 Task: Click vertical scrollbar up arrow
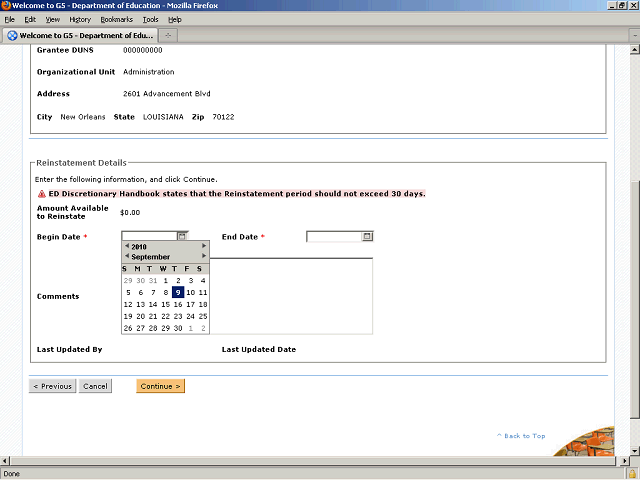(x=634, y=50)
